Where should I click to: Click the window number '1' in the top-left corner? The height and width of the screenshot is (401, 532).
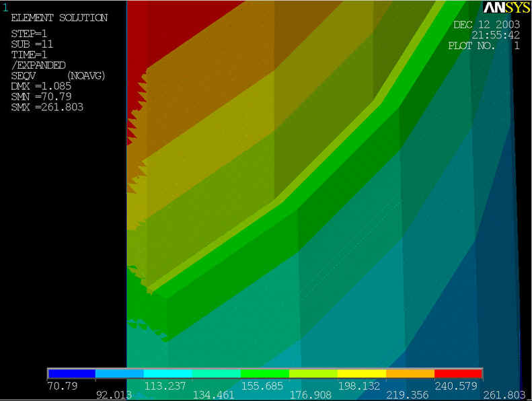pos(5,8)
